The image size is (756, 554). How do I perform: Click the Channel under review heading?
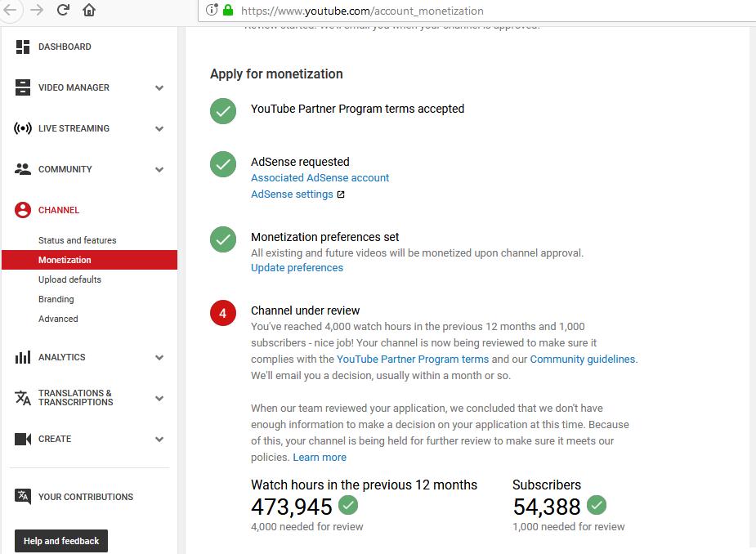(x=305, y=311)
